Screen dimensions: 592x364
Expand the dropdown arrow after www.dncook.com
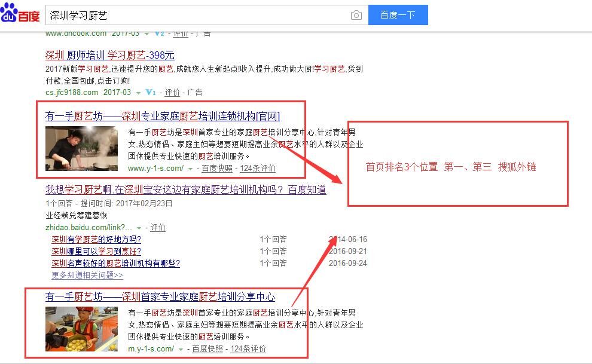pos(145,33)
